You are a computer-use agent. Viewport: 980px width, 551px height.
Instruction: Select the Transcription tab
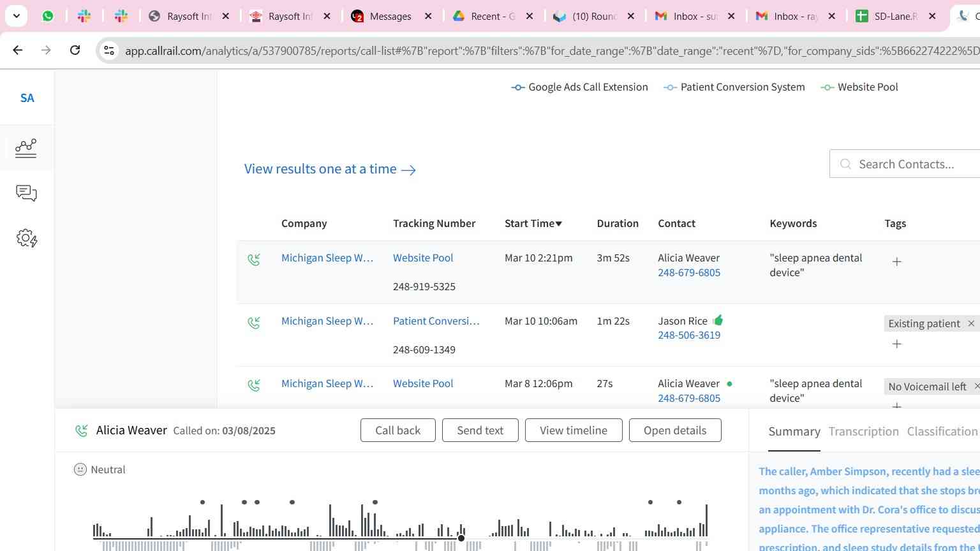pyautogui.click(x=863, y=432)
